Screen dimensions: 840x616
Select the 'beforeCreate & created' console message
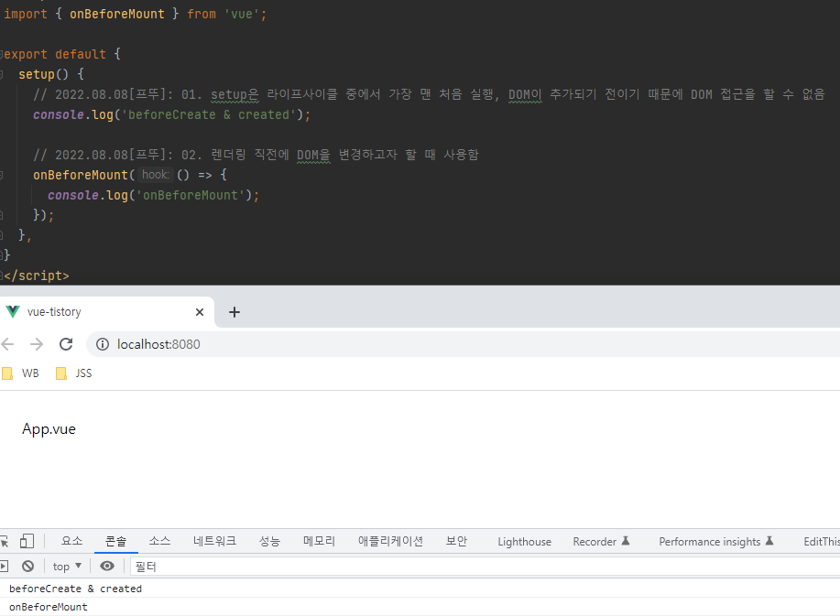pos(75,589)
